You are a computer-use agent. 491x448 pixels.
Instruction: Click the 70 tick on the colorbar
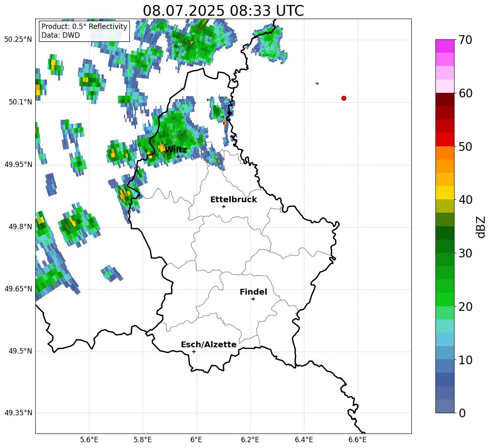[x=465, y=40]
